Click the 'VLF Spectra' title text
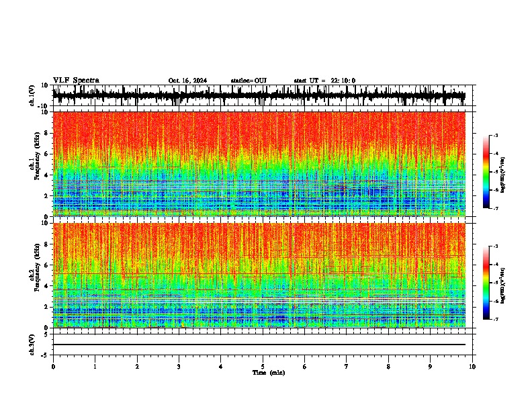 (76, 81)
